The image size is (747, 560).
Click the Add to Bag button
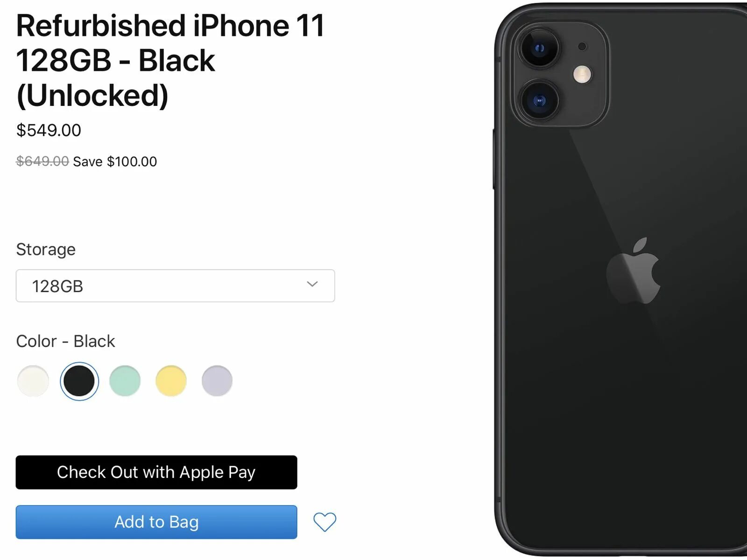pyautogui.click(x=156, y=522)
